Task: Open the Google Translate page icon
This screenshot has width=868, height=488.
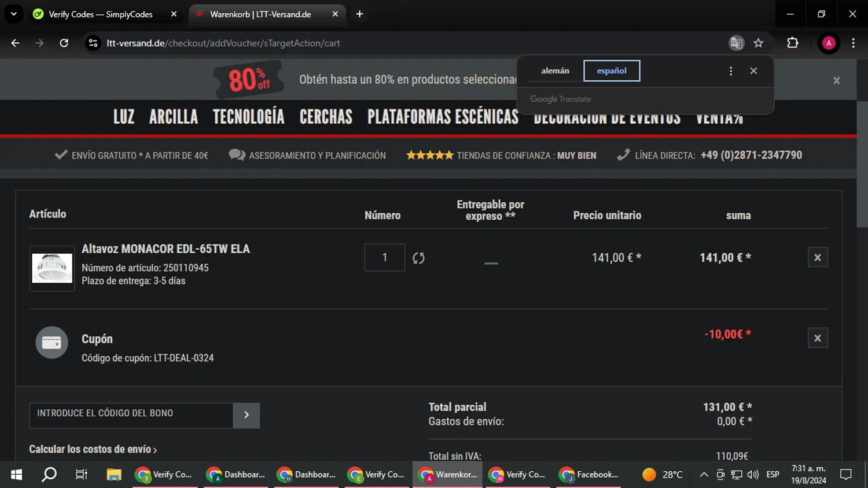Action: (x=736, y=43)
